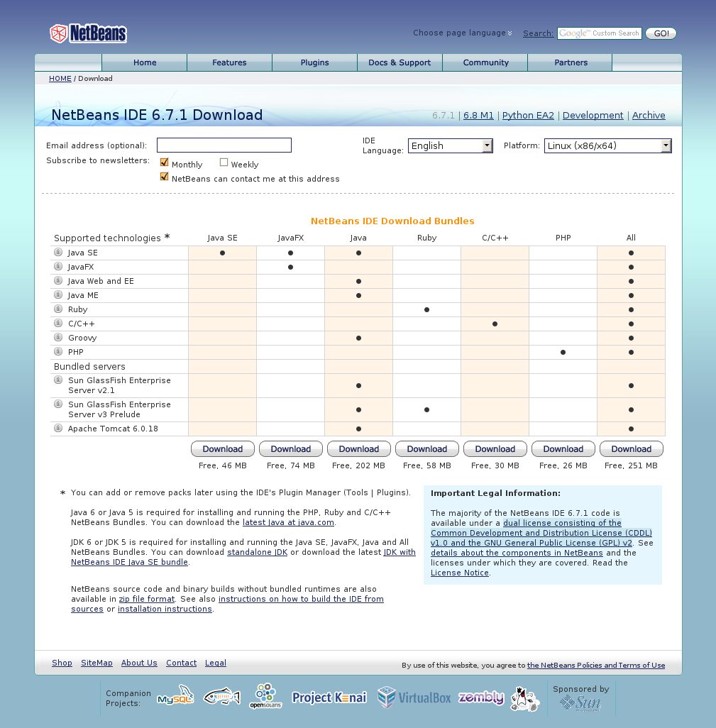Follow the HOME breadcrumb link

point(60,79)
